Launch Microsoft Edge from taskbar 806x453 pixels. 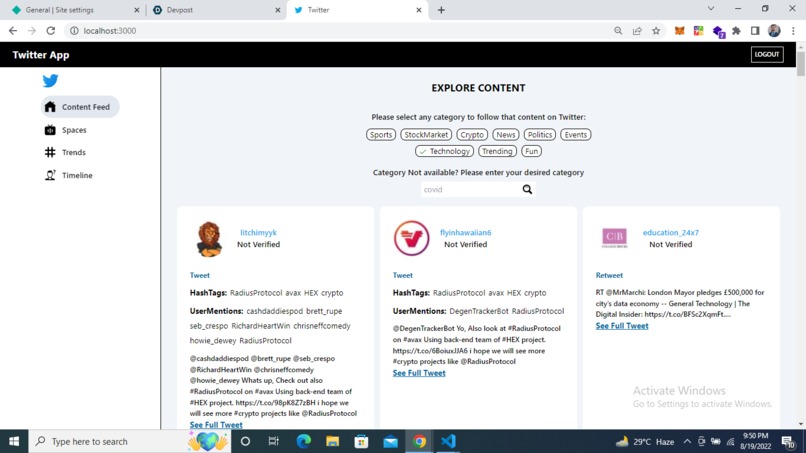[x=304, y=441]
